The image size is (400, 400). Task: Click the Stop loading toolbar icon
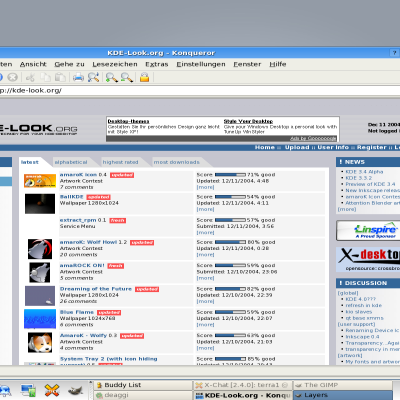[12, 77]
